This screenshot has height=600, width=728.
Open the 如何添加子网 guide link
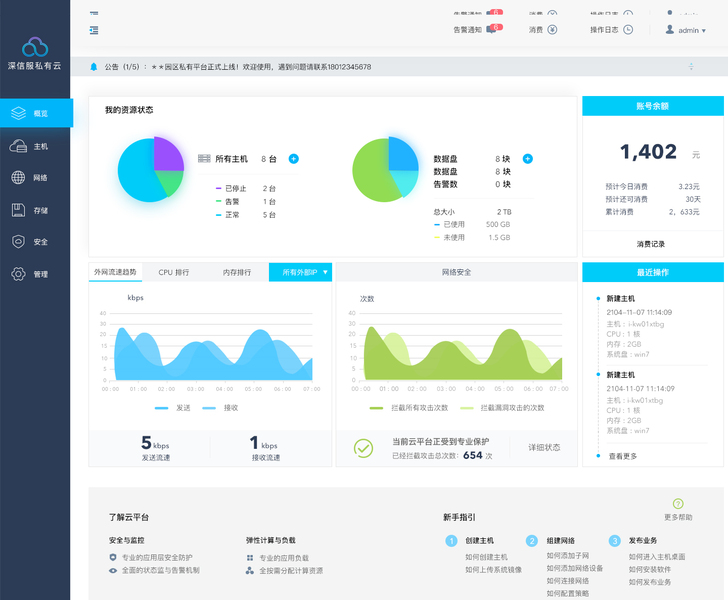(568, 555)
